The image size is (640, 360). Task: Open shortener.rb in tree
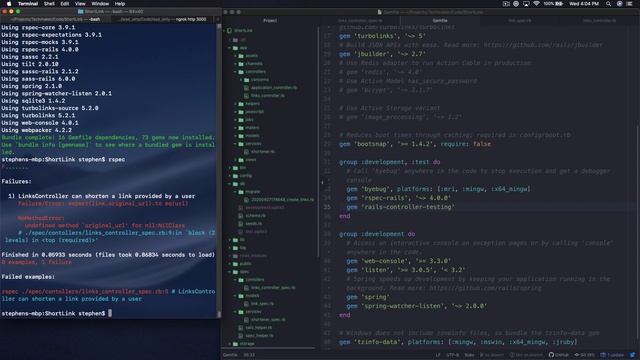pos(262,152)
